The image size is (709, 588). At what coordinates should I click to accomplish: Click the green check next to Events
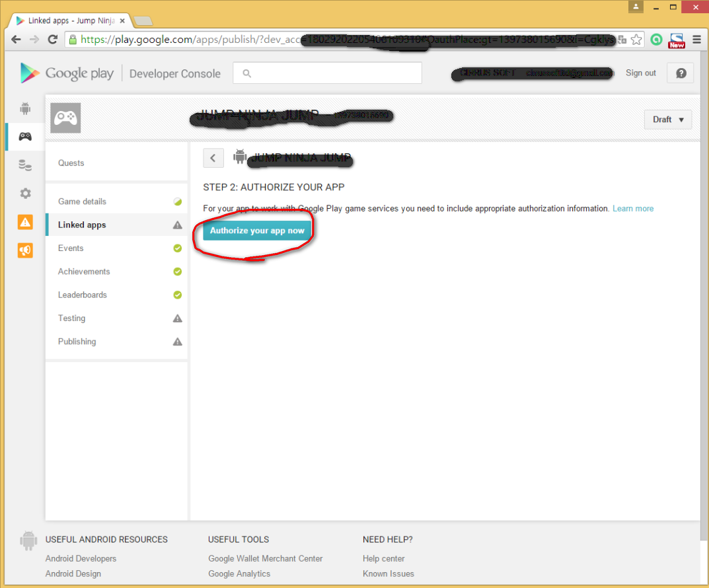178,248
